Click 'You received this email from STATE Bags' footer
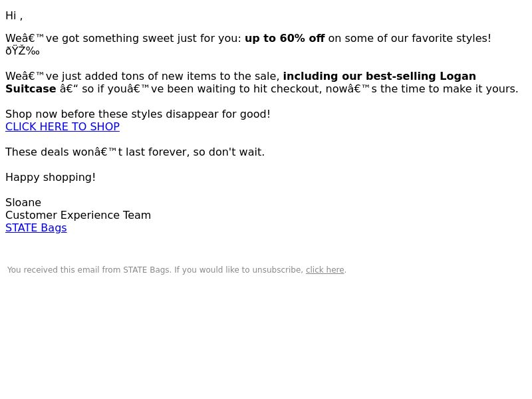This screenshot has width=532, height=399. (x=88, y=270)
